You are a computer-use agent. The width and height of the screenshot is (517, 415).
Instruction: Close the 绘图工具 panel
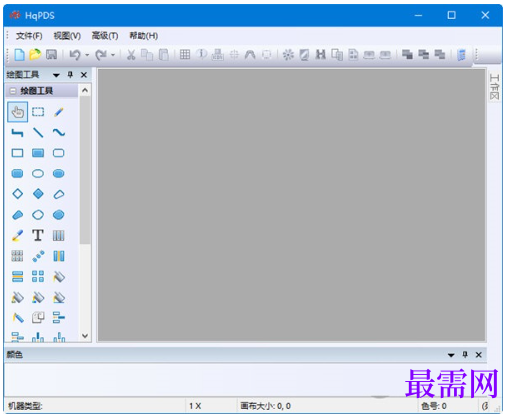pos(84,75)
